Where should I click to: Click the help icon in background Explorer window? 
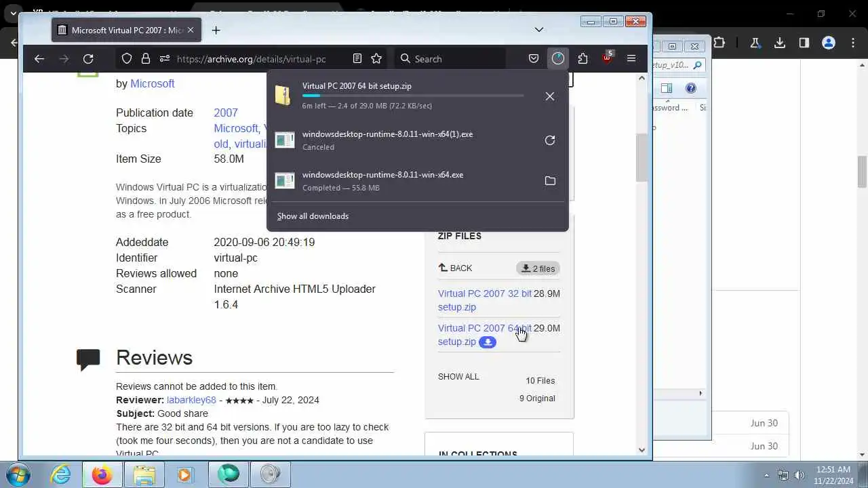point(691,88)
